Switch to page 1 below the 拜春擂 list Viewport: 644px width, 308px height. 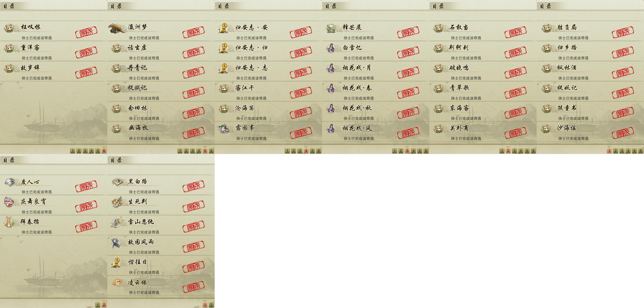(x=98, y=305)
